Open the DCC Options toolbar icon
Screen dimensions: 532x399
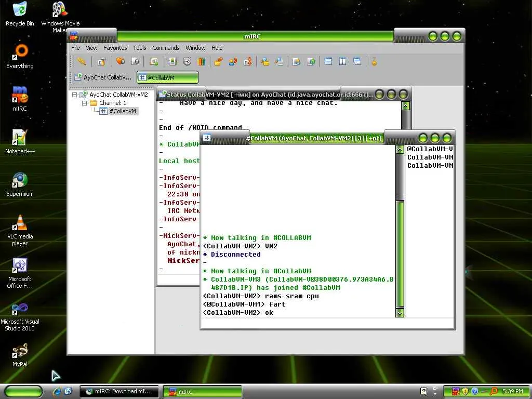[x=248, y=61]
